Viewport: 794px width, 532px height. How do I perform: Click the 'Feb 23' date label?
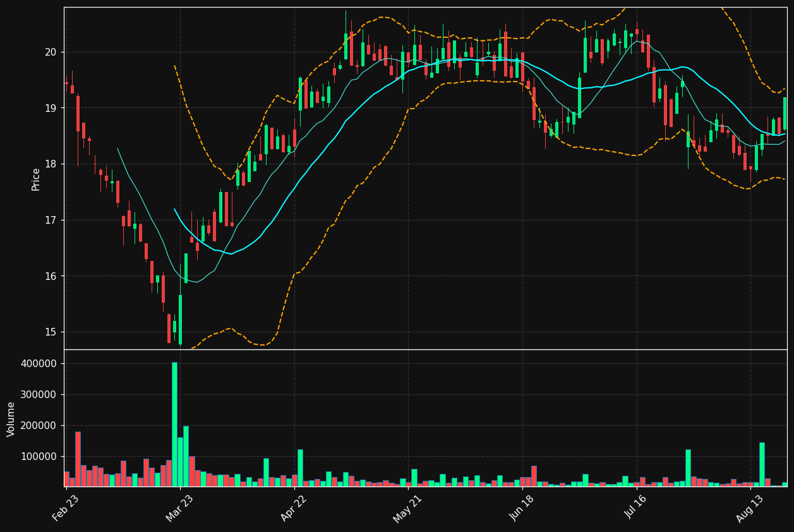(66, 508)
